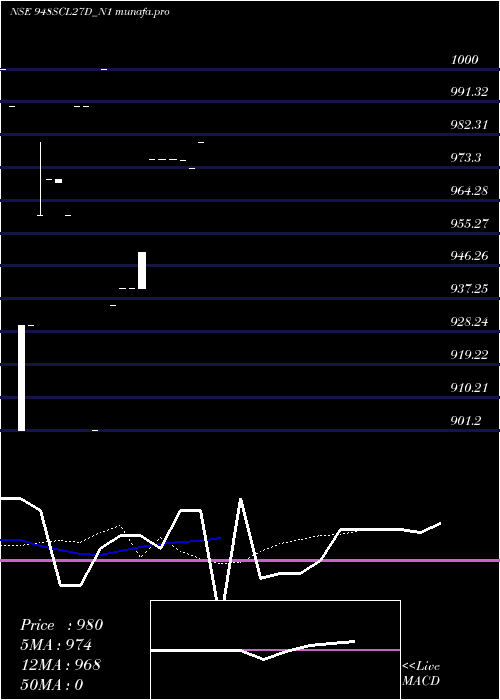Click the 50MA : 0 readout
Viewport: 500px width, 700px height.
(x=52, y=685)
